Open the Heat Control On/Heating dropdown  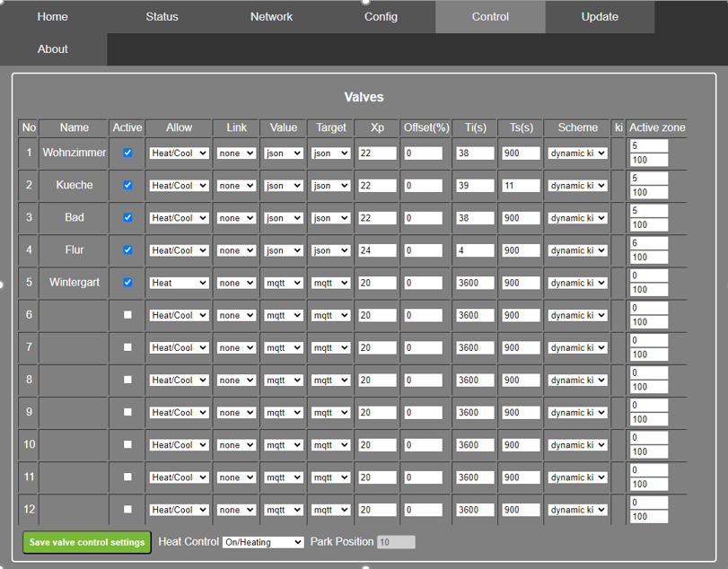(263, 542)
